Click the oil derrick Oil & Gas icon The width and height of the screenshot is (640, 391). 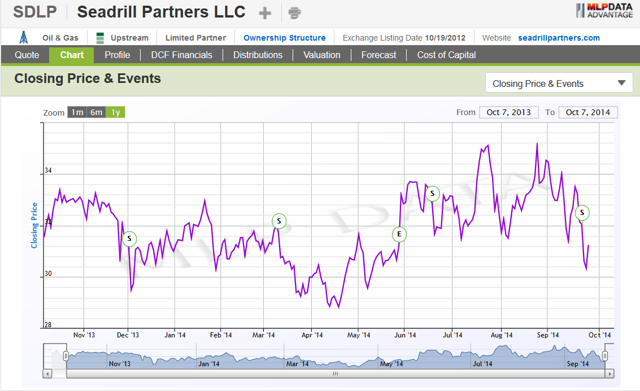(24, 38)
